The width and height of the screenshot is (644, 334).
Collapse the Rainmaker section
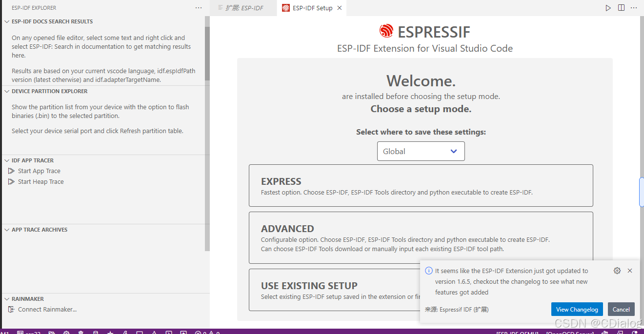[x=7, y=299]
